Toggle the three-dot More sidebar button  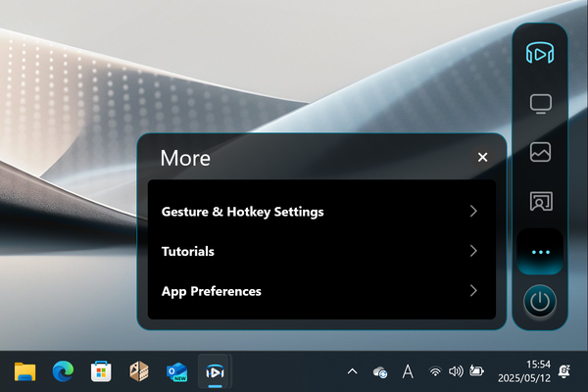(x=540, y=252)
